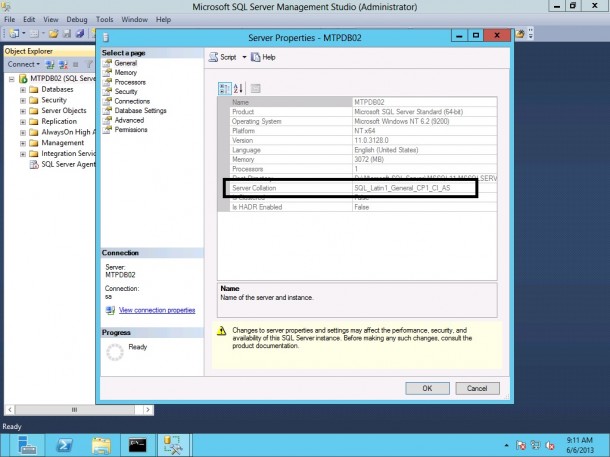Click the speaker icon in system tray

tap(550, 445)
